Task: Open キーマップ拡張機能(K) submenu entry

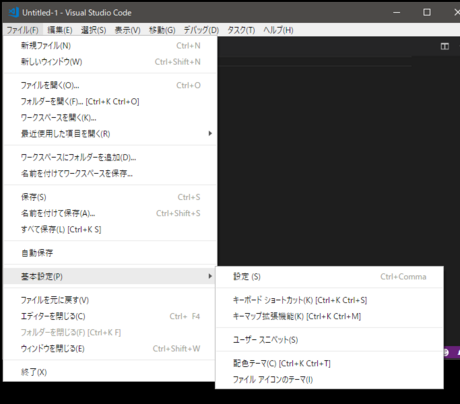Action: coord(329,316)
